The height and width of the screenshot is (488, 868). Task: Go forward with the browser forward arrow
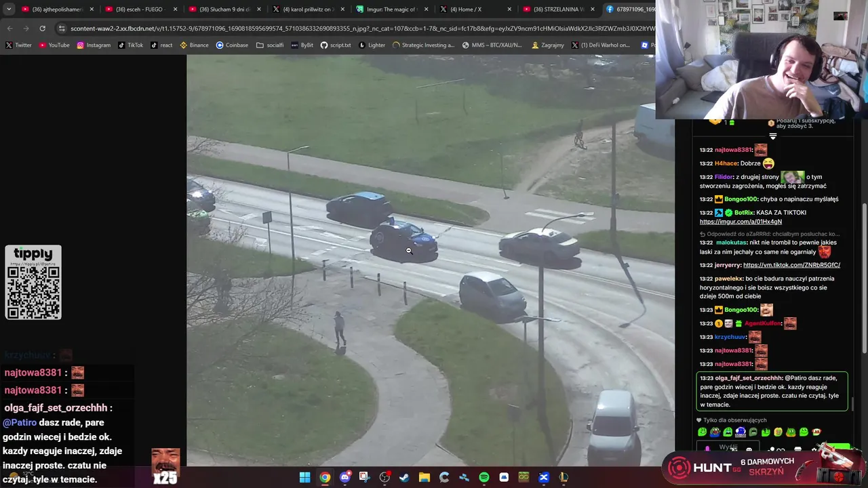pyautogui.click(x=26, y=28)
